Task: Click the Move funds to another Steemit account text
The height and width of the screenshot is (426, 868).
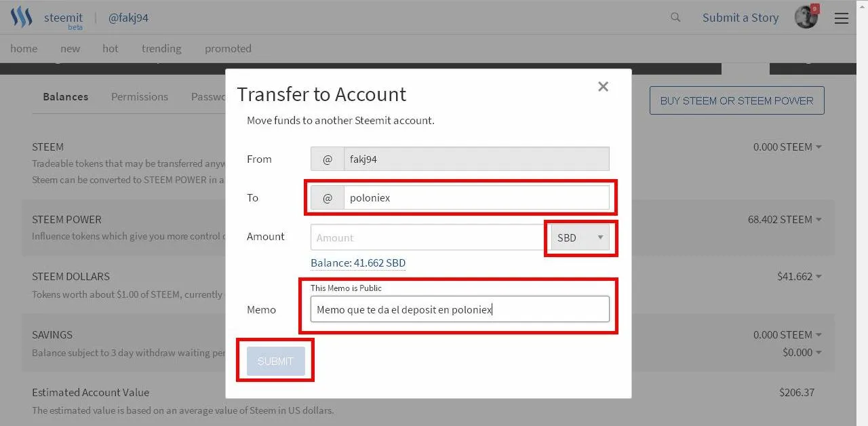Action: pyautogui.click(x=340, y=120)
